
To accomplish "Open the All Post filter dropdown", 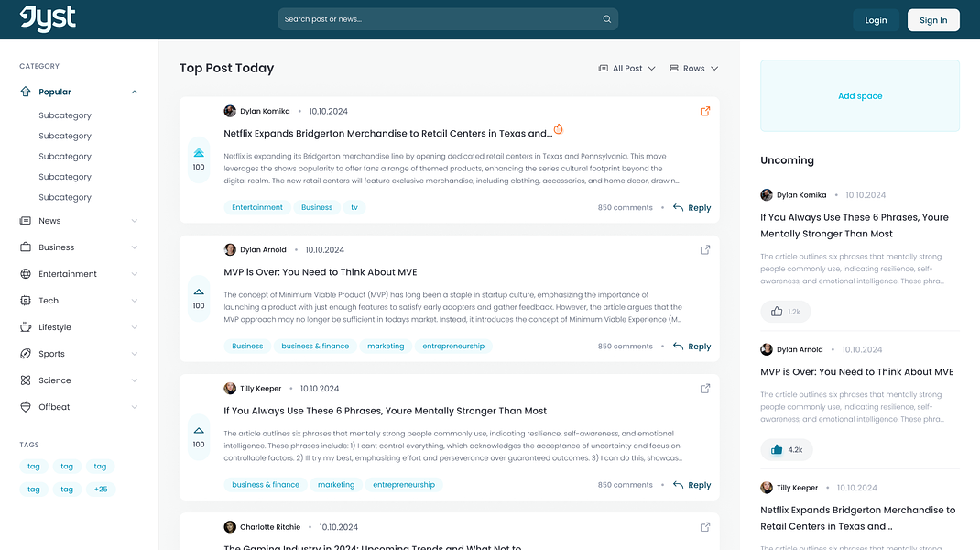I will [626, 68].
